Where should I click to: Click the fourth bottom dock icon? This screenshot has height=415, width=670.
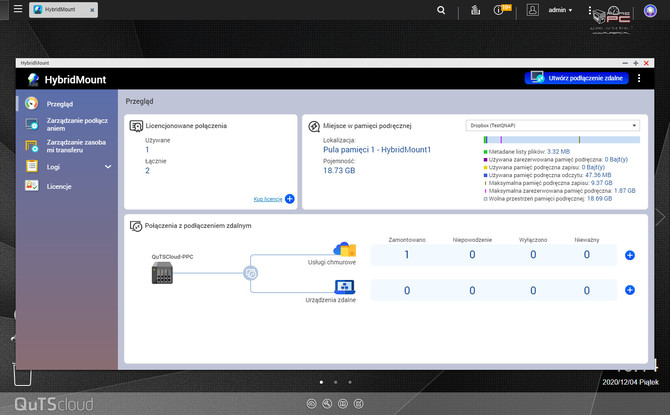point(359,403)
